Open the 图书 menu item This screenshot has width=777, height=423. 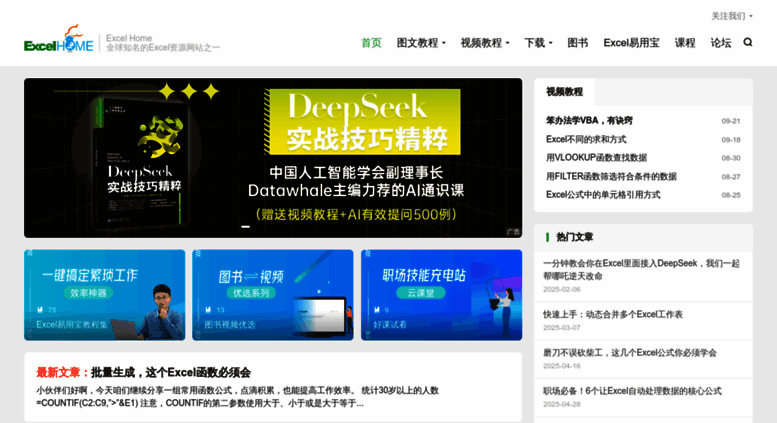click(x=578, y=43)
